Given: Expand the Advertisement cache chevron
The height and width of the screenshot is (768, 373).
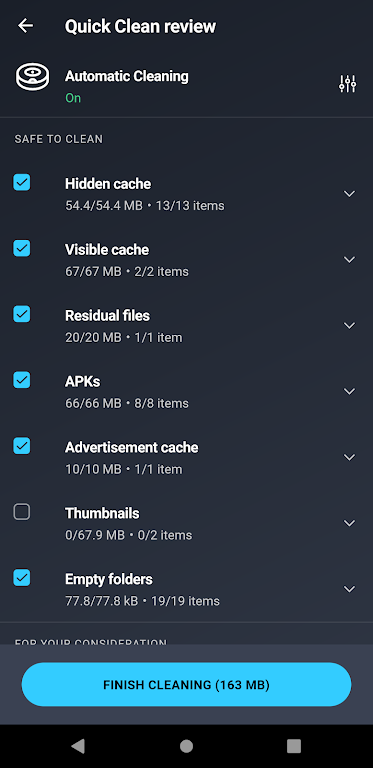Looking at the screenshot, I should coord(349,457).
